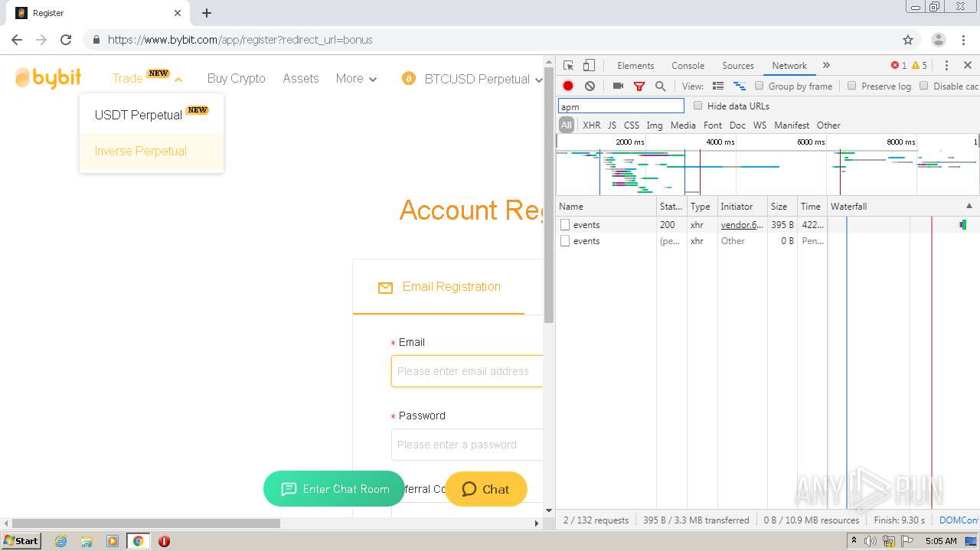Click volume icon in system tray

click(871, 541)
